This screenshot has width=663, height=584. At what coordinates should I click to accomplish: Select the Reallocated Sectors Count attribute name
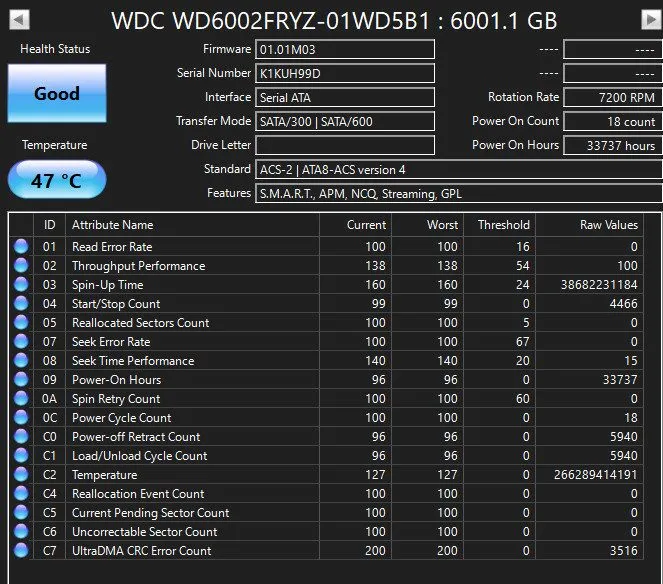(x=140, y=323)
